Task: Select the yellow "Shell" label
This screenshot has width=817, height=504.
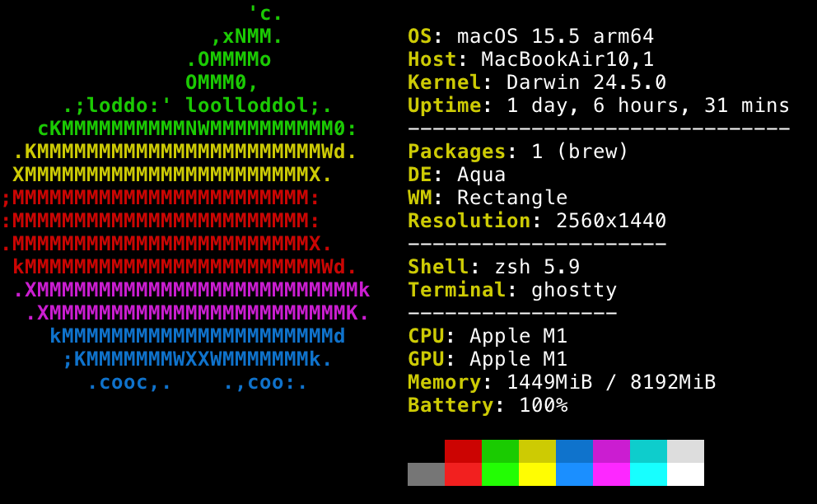Action: (439, 266)
